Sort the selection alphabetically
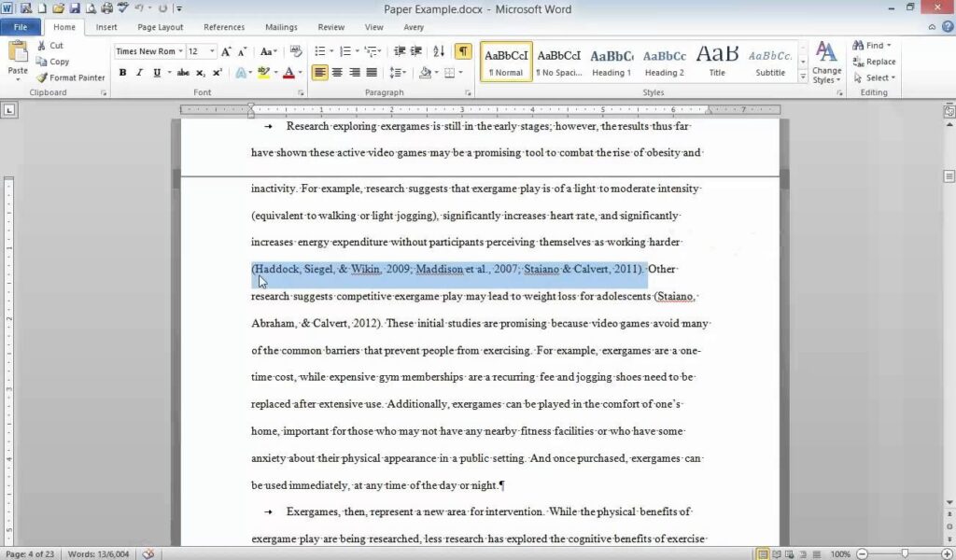Image resolution: width=956 pixels, height=560 pixels. tap(439, 51)
